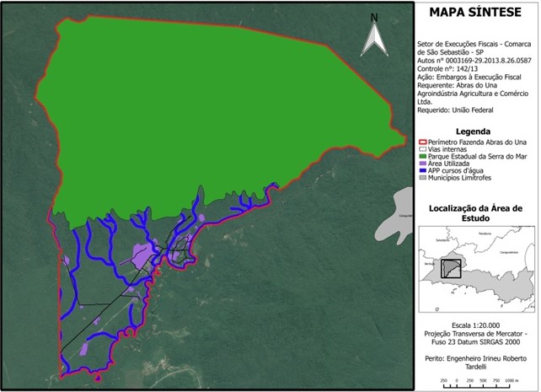
Task: Click the Escala 1:20.000 text
Action: coord(476,325)
